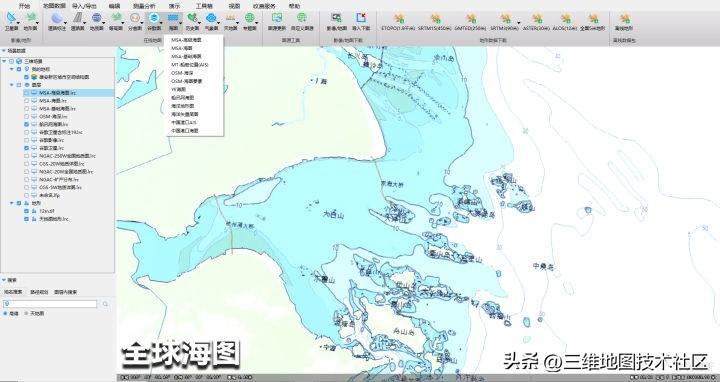Uncheck the 天地图地形.lrc layer checkbox
720x382 pixels.
pyautogui.click(x=27, y=219)
